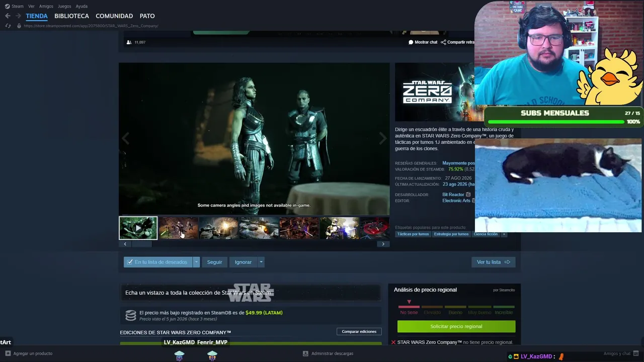Toggle the En tu lista de deseados checkbox

130,262
